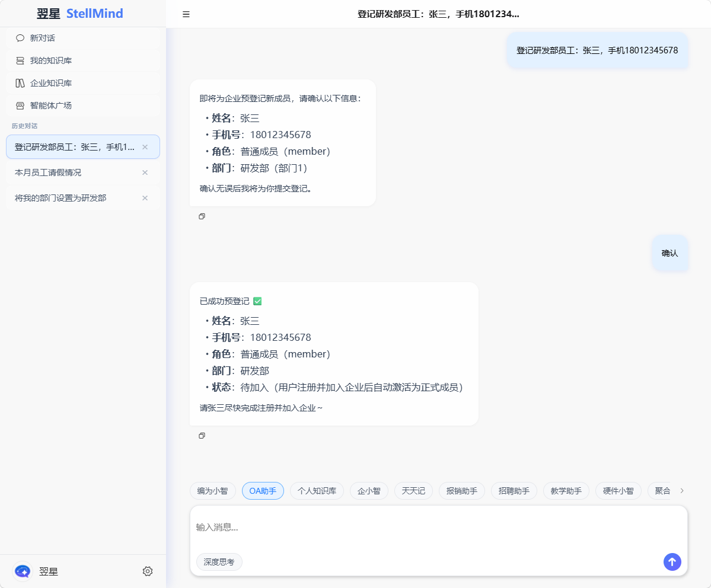Click the user message 登记研发部员工：张三，手机18012345678

597,50
